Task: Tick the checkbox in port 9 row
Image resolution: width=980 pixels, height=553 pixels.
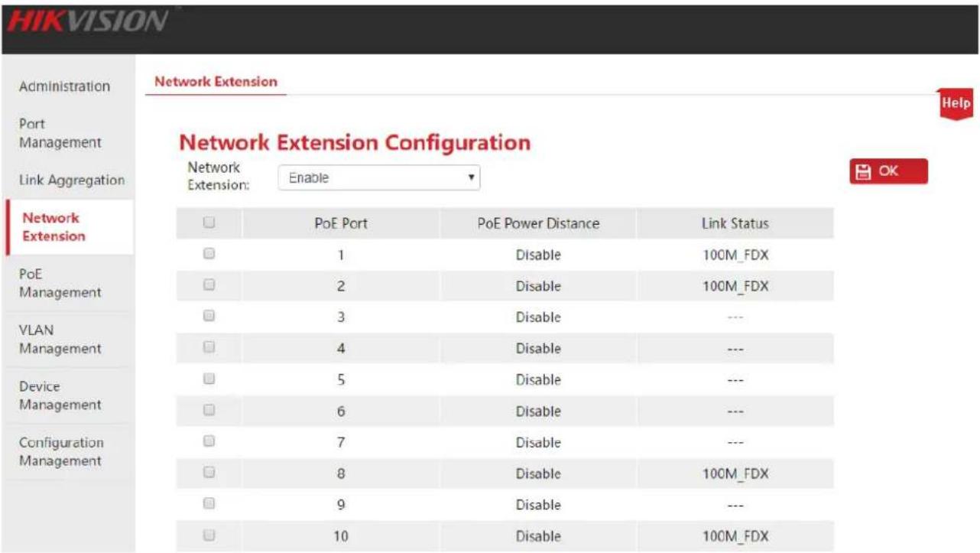Action: (209, 504)
